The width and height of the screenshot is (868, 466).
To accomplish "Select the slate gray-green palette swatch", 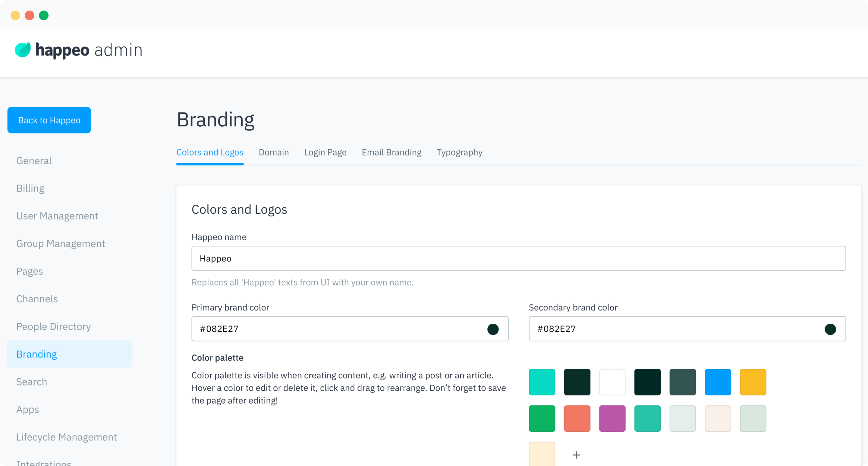I will tap(683, 382).
